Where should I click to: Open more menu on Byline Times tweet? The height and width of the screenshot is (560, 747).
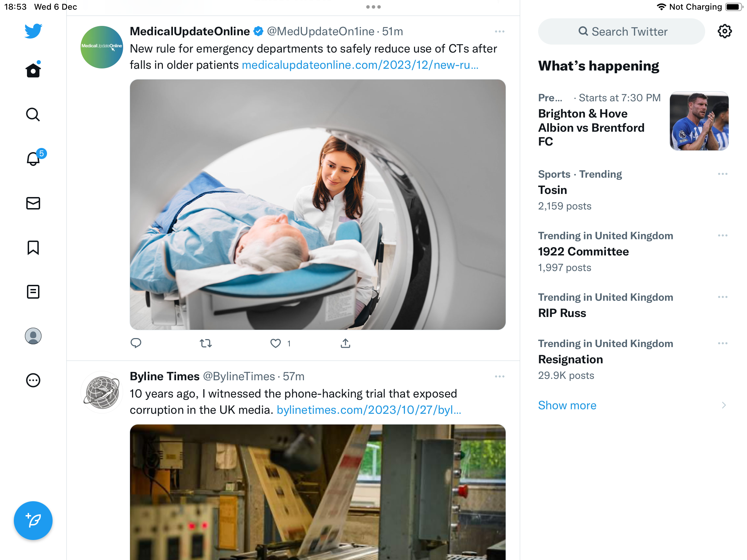(x=499, y=376)
